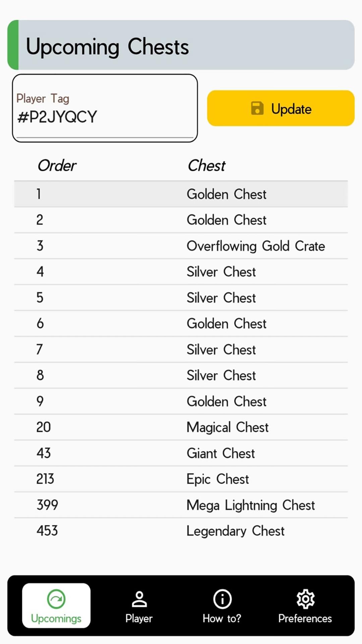The height and width of the screenshot is (644, 362).
Task: Click the info icon above How to?
Action: (x=222, y=599)
